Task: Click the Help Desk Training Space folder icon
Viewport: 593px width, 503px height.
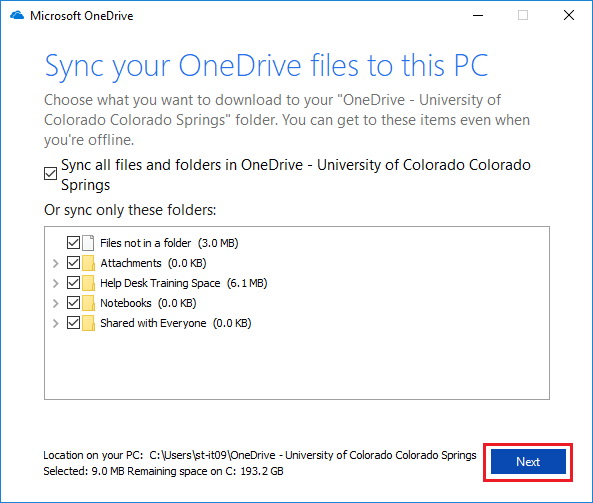Action: [88, 283]
